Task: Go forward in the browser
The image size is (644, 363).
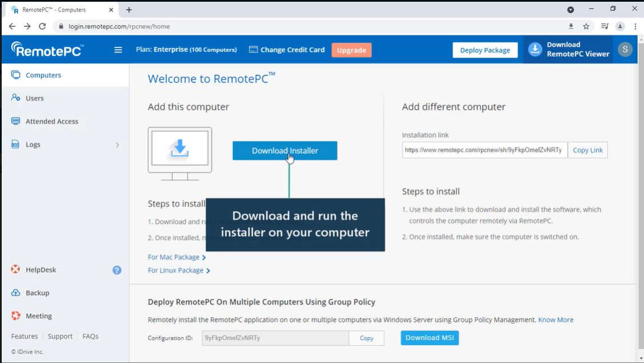Action: click(27, 26)
